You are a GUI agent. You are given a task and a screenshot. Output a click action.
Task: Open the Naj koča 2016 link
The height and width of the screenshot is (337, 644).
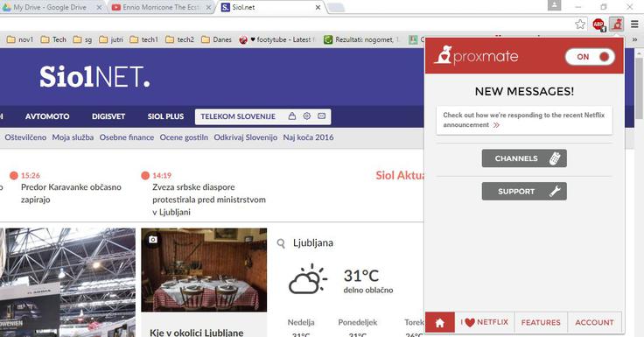(x=308, y=137)
